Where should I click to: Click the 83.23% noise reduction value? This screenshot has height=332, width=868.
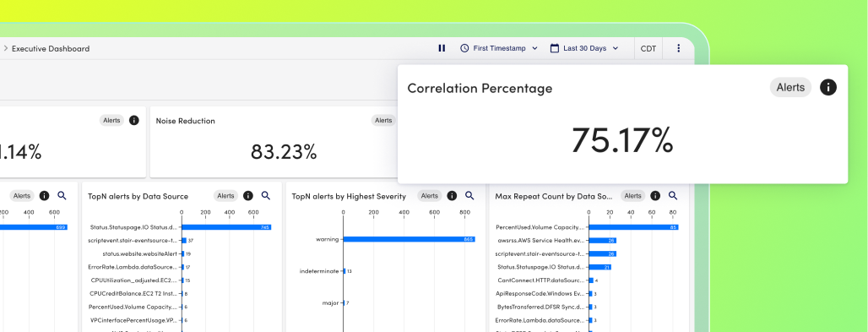284,151
